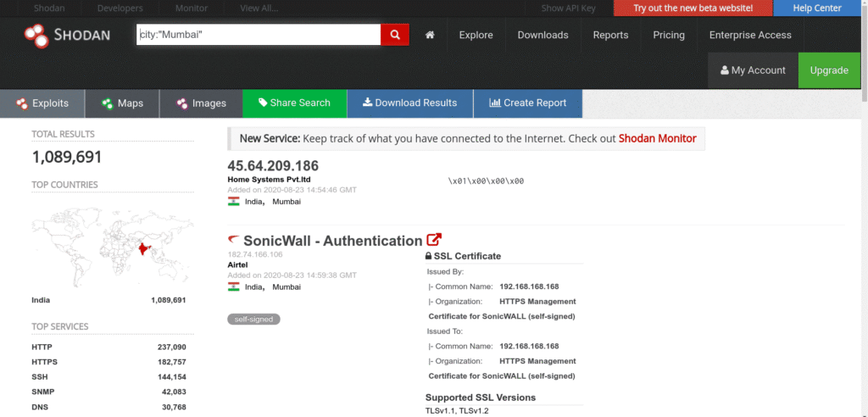Click Show API Key
Image resolution: width=868 pixels, height=417 pixels.
pos(569,8)
